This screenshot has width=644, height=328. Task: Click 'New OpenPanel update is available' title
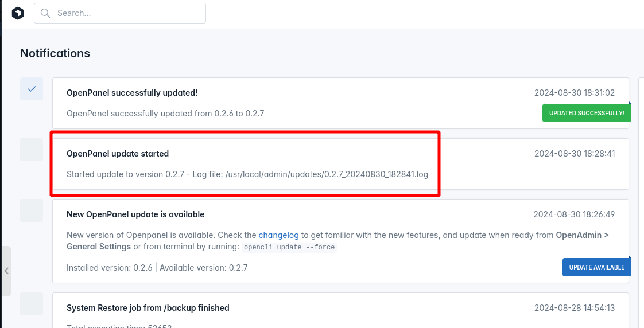point(135,214)
